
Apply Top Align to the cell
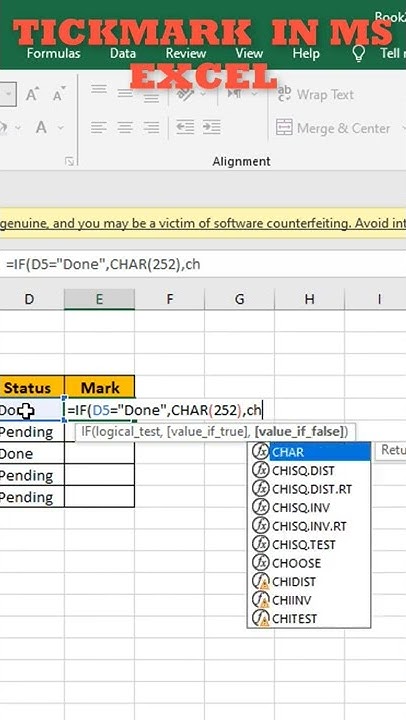pyautogui.click(x=99, y=90)
